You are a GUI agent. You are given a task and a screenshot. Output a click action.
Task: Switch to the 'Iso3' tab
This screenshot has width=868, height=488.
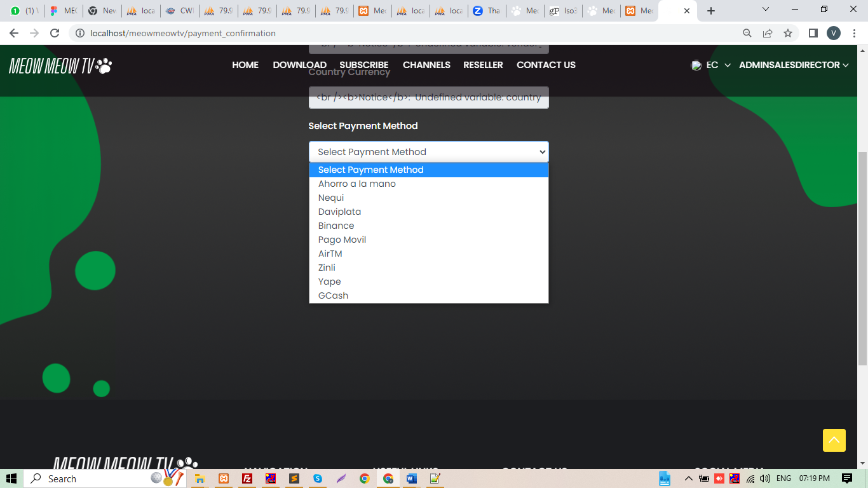tap(563, 11)
